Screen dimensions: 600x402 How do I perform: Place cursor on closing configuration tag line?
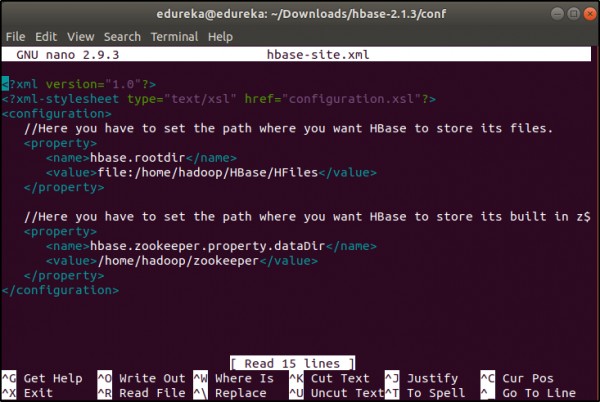60,289
